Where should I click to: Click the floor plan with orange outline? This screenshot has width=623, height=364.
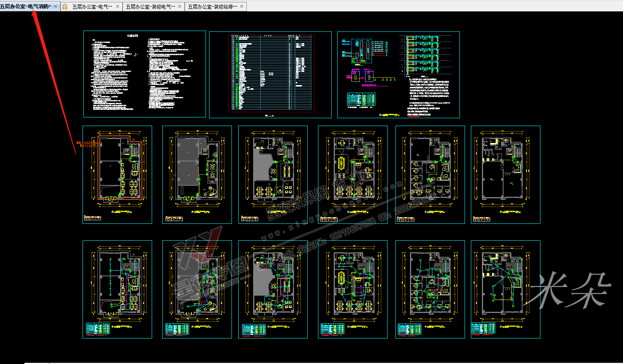[x=117, y=175]
